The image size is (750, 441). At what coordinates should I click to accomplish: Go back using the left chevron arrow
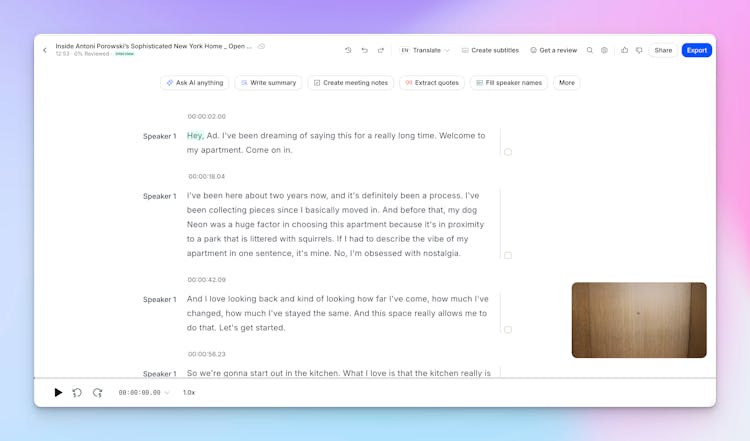pos(44,50)
